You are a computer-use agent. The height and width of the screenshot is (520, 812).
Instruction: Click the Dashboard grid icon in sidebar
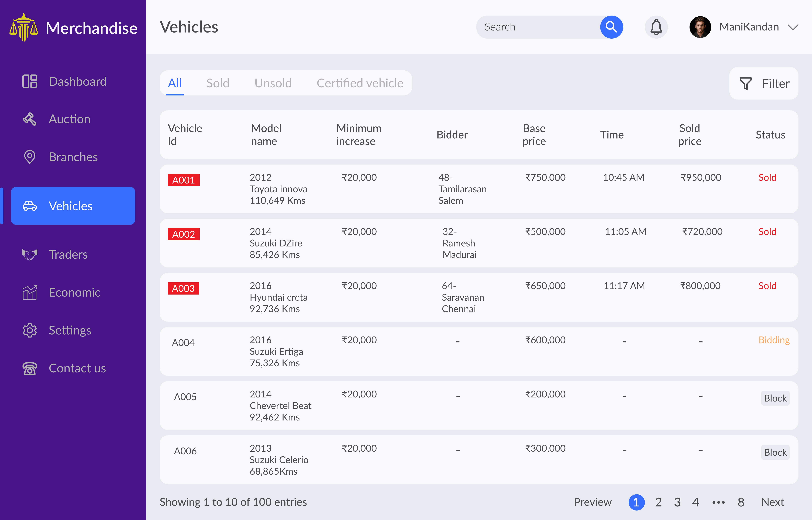30,81
